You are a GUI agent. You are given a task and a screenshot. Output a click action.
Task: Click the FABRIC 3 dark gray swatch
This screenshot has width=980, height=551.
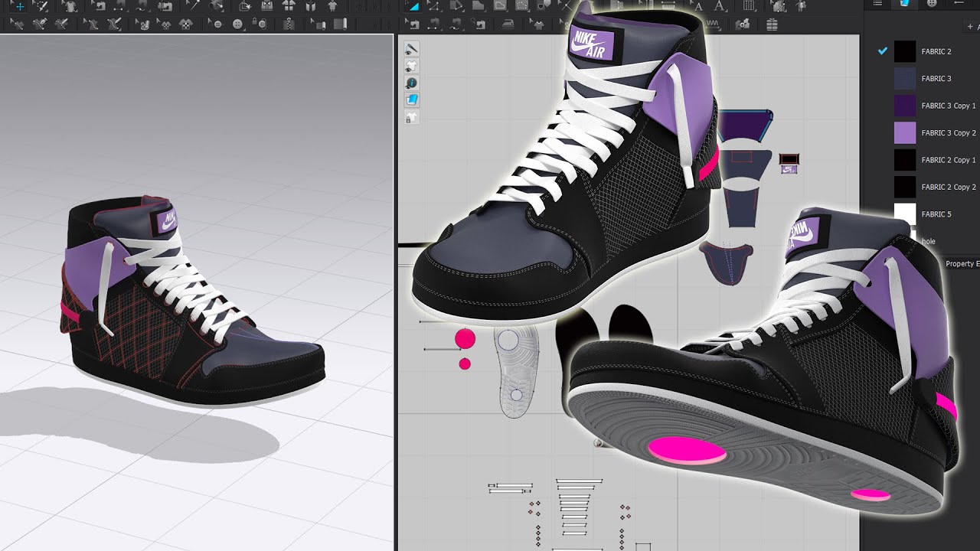[x=905, y=78]
